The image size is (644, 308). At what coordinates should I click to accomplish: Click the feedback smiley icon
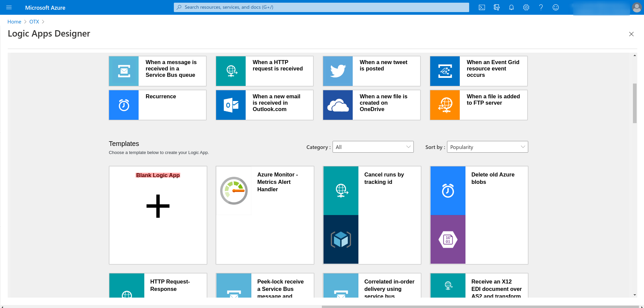click(555, 7)
